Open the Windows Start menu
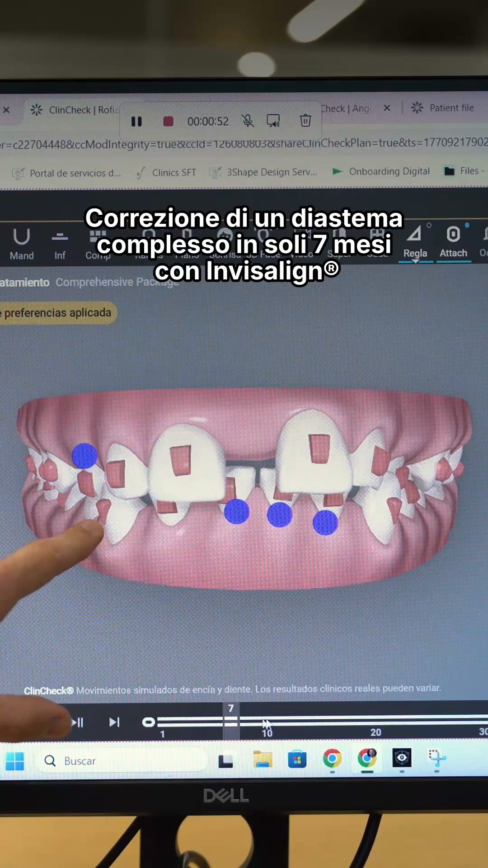Viewport: 488px width, 868px height. click(x=15, y=761)
